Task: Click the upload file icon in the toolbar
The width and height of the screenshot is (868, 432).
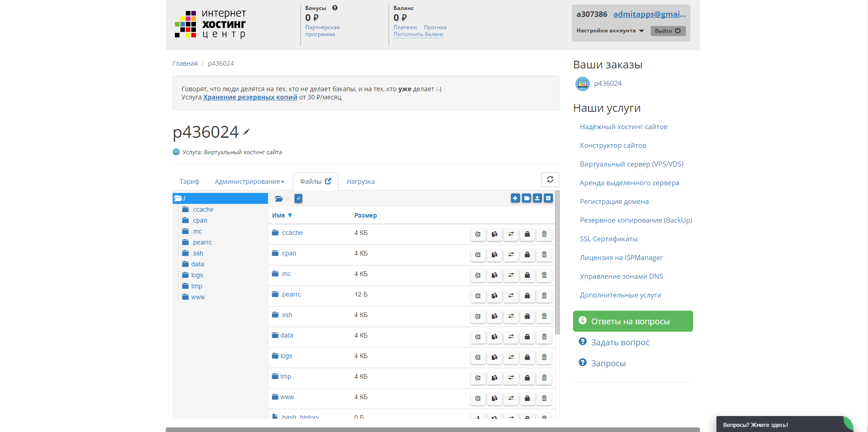Action: tap(537, 198)
